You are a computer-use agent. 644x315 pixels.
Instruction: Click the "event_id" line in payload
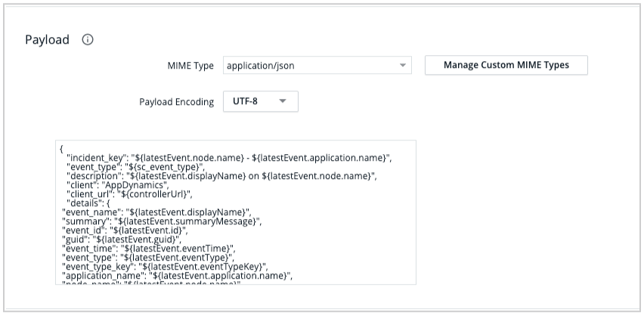point(125,230)
